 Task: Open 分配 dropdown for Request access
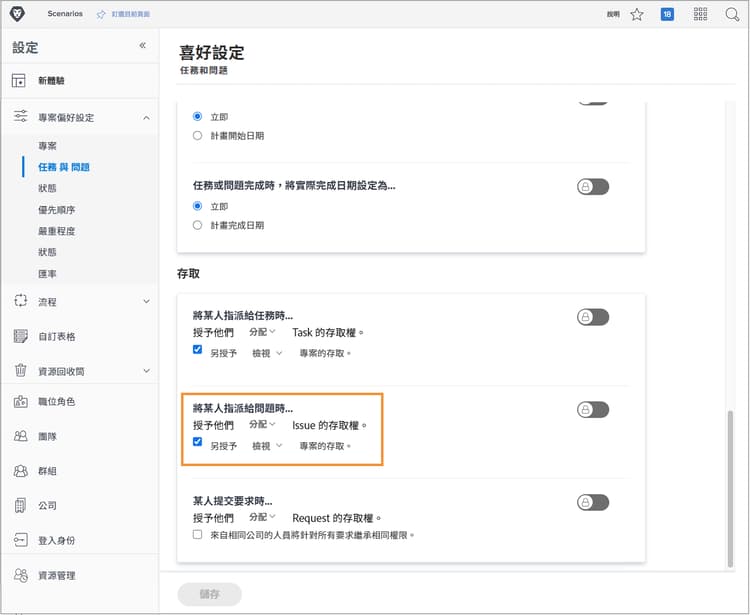[262, 517]
